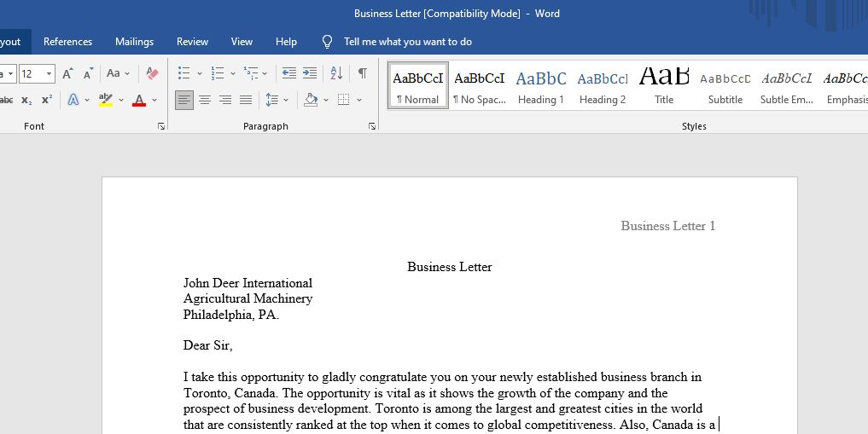Apply red font color
Screen dimensions: 868x434
[139, 100]
